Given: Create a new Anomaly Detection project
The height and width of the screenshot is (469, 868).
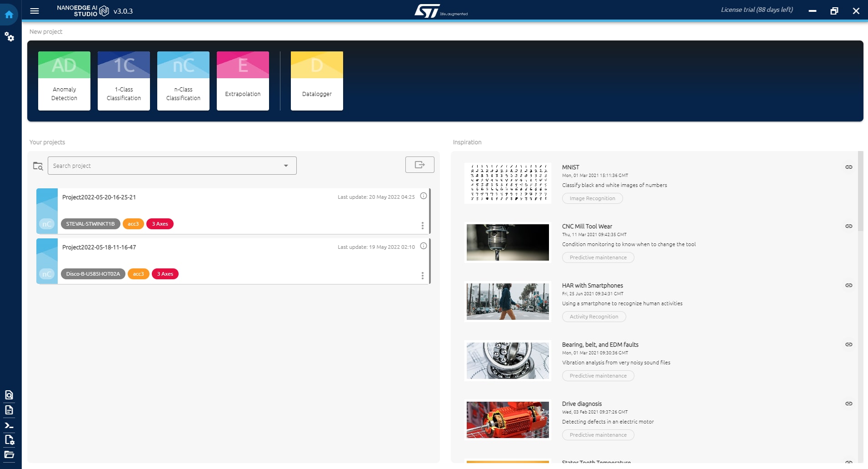Looking at the screenshot, I should [x=64, y=81].
